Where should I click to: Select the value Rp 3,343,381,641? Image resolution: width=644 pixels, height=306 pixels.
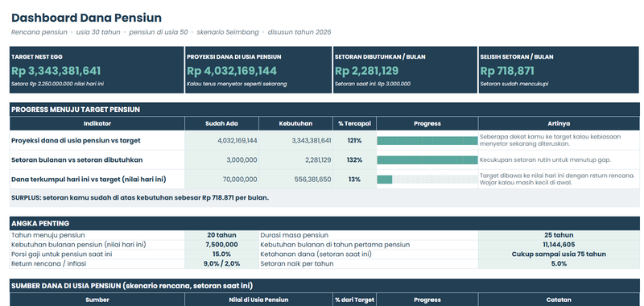click(x=56, y=71)
